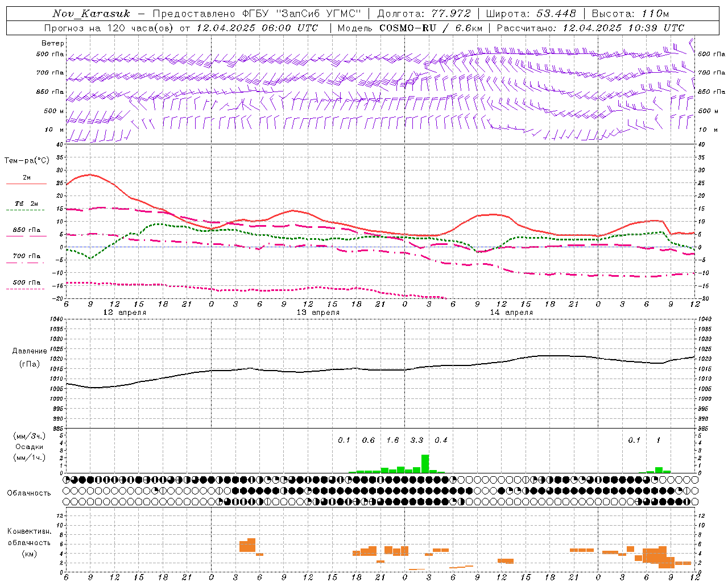Click the Осадки precipitation panel label
The width and height of the screenshot is (728, 582).
[30, 447]
